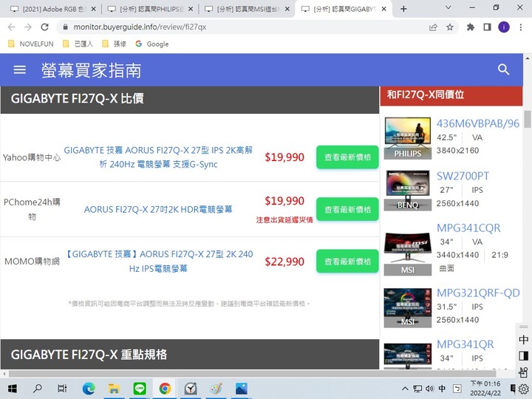Viewport: 532px width, 399px height.
Task: Open Chrome from taskbar
Action: [x=166, y=389]
